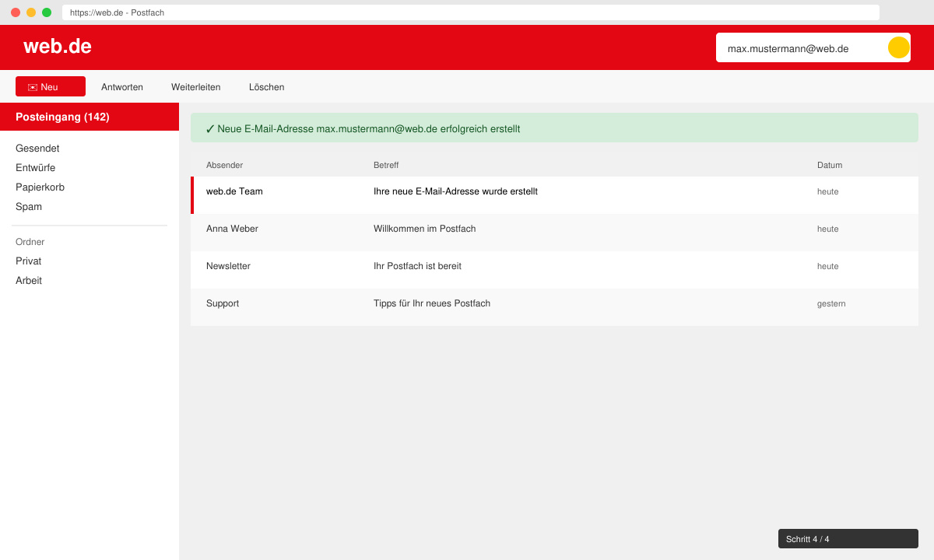Open the Newsletter email

coord(554,270)
